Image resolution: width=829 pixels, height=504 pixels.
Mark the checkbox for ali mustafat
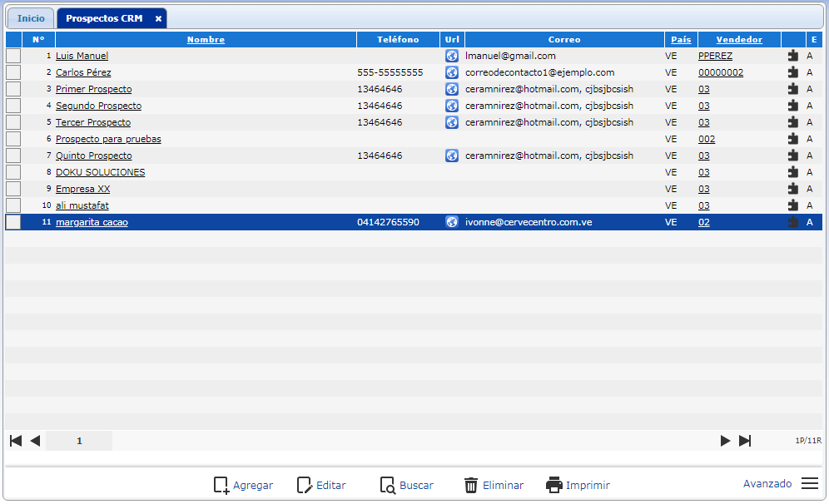[13, 205]
